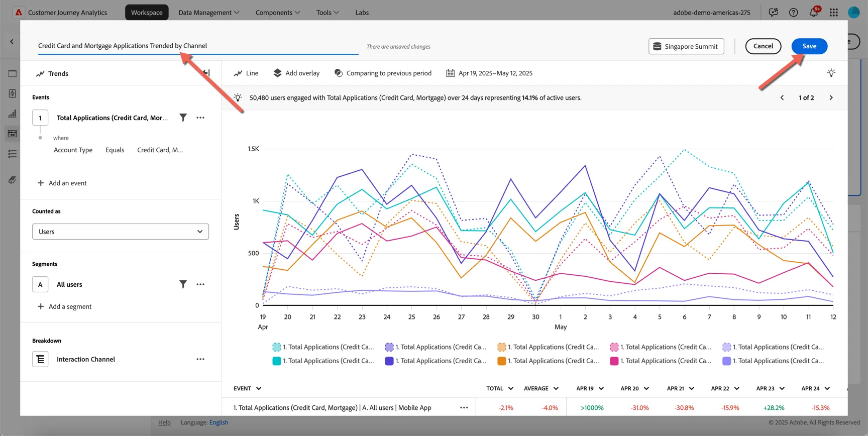Viewport: 868px width, 436px height.
Task: Open the Help question mark icon
Action: point(794,13)
